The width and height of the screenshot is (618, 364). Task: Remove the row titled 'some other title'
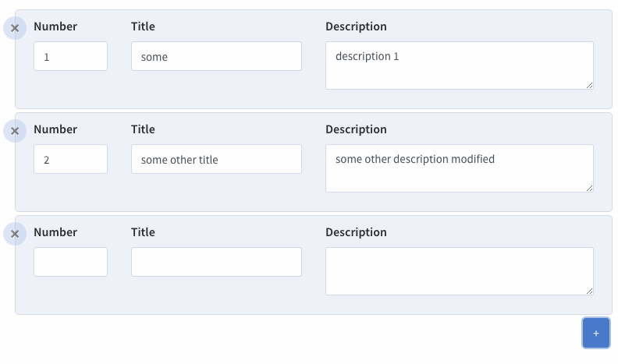[15, 131]
